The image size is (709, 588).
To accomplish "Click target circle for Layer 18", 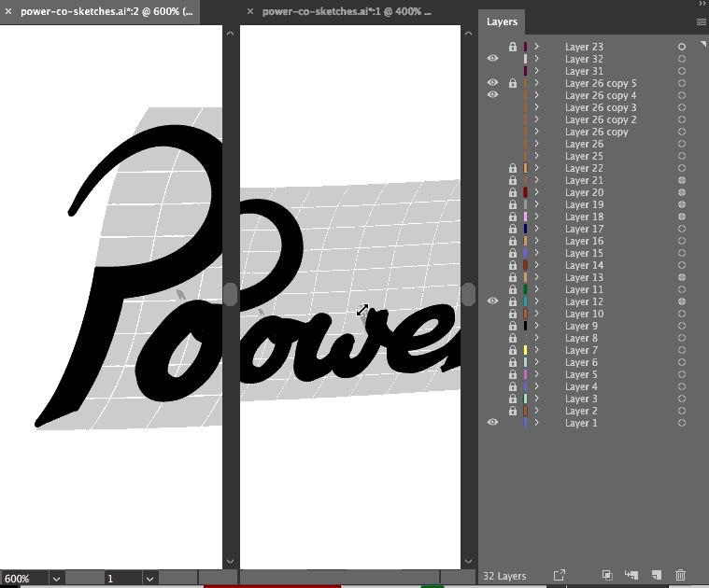I will pos(681,217).
